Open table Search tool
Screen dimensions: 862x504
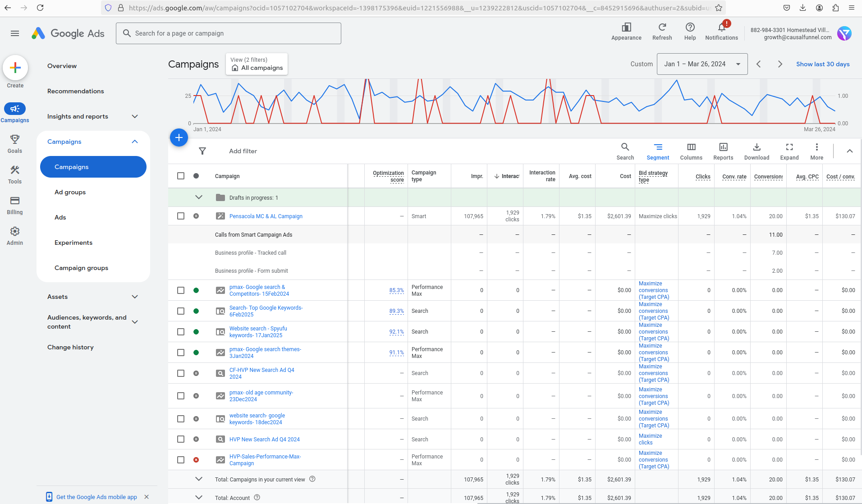click(625, 151)
